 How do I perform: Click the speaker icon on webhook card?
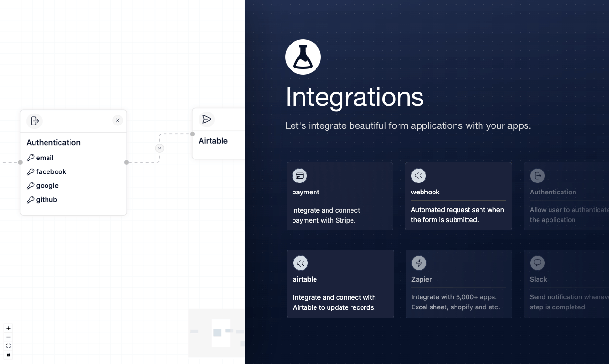click(419, 176)
